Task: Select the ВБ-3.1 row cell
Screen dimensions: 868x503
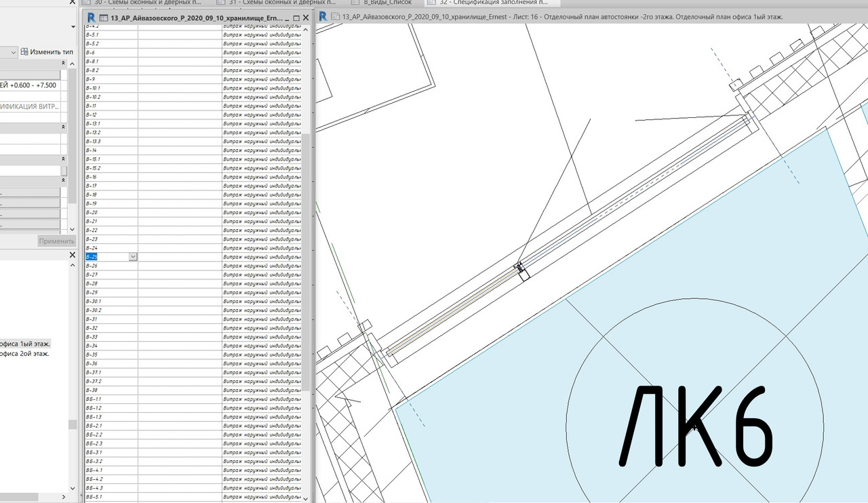Action: click(111, 452)
